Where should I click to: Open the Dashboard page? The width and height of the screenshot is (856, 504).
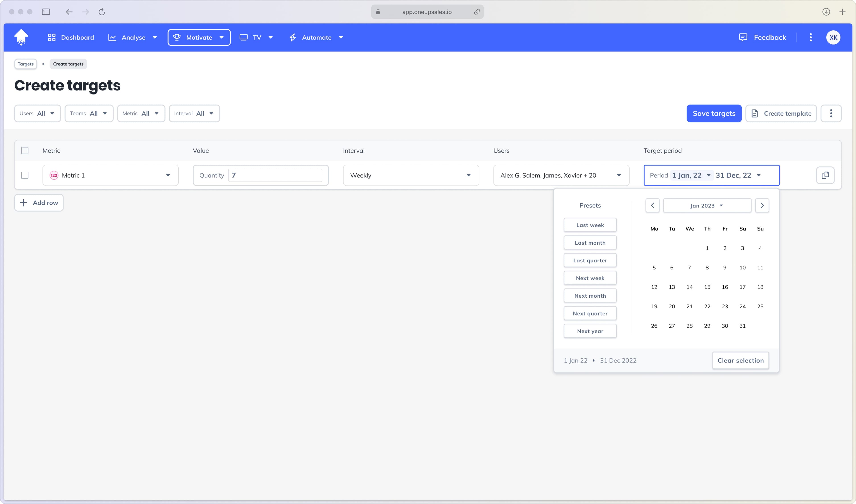pyautogui.click(x=71, y=37)
